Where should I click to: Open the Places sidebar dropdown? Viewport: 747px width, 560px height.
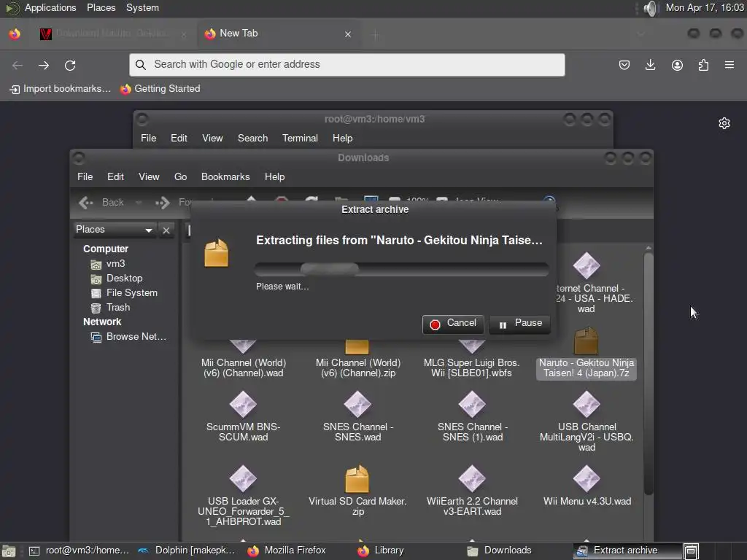115,230
